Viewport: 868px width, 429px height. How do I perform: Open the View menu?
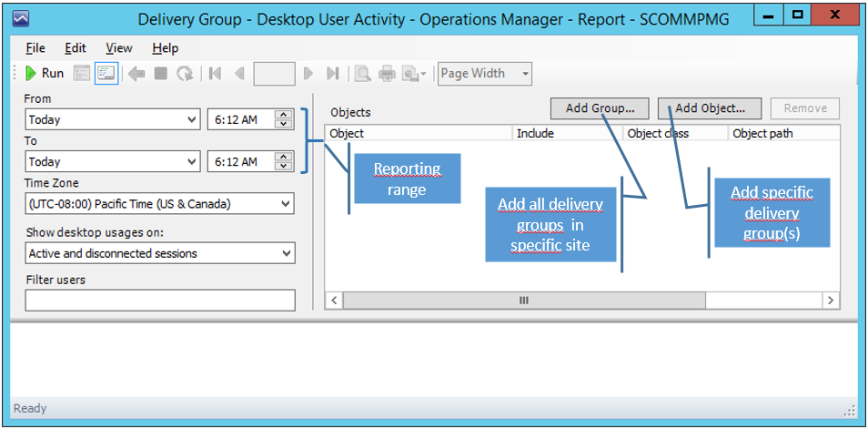tap(118, 48)
